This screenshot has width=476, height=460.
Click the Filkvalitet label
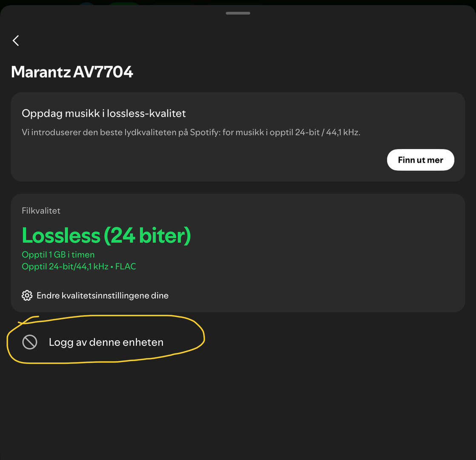coord(41,210)
